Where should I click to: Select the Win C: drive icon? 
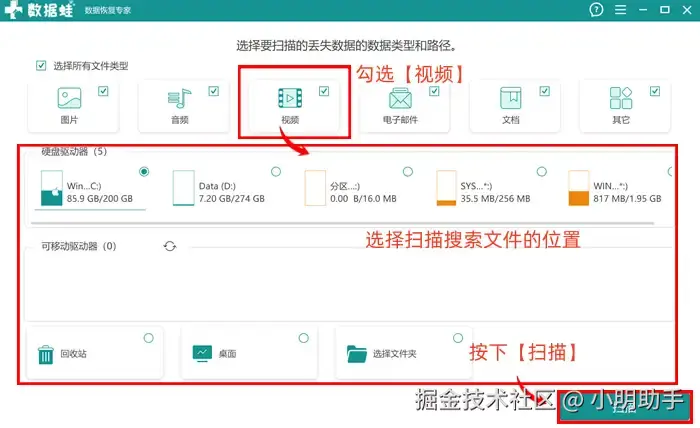click(51, 188)
